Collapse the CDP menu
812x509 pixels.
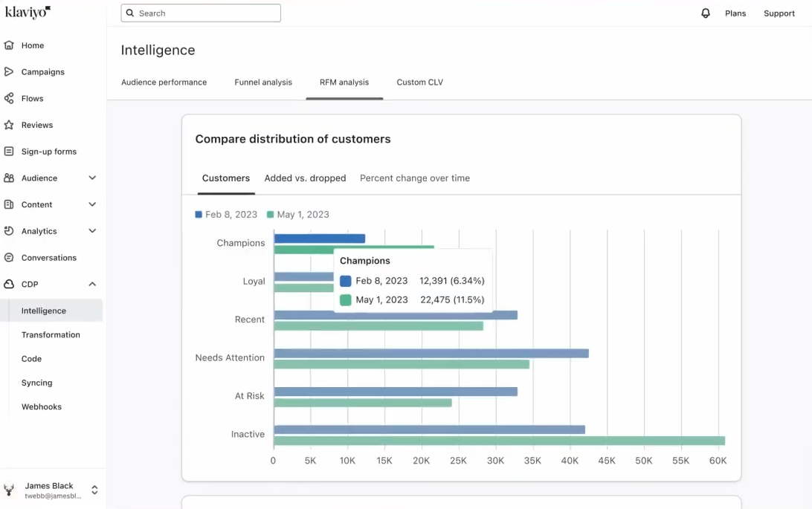coord(92,284)
